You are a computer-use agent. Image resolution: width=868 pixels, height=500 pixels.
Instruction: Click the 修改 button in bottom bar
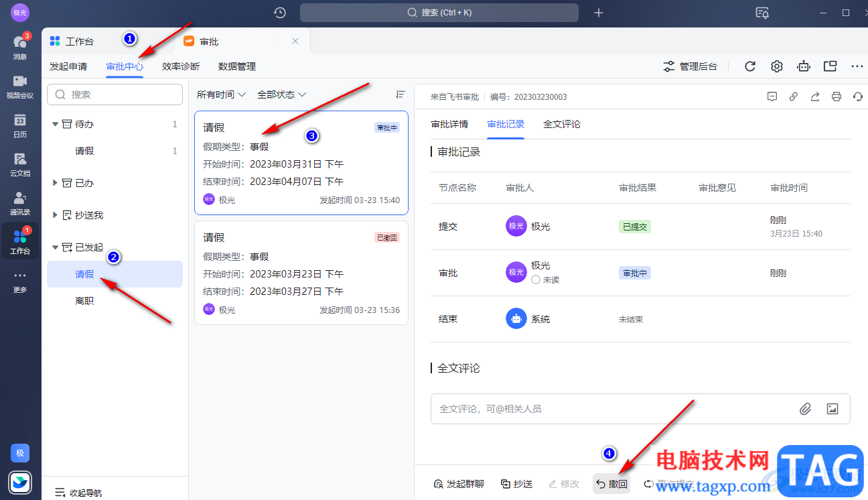tap(564, 484)
